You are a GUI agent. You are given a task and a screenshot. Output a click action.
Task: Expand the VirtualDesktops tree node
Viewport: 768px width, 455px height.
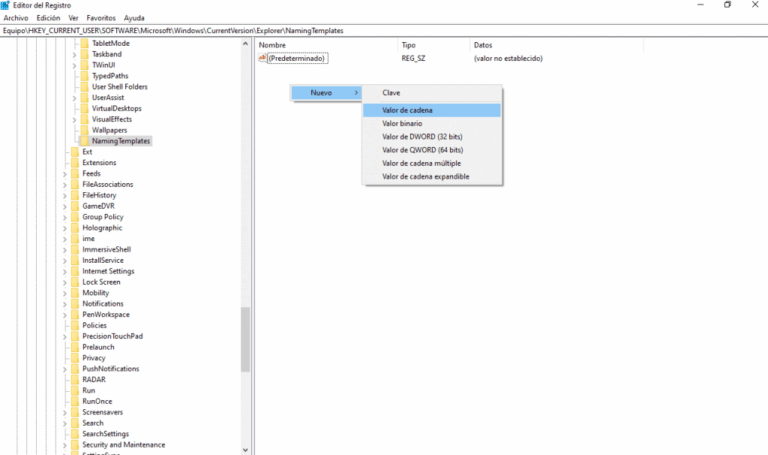tap(74, 108)
